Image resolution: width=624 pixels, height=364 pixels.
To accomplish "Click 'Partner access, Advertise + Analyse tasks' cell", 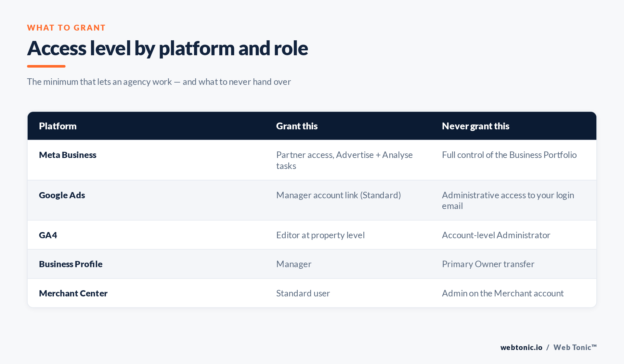I will pos(344,160).
